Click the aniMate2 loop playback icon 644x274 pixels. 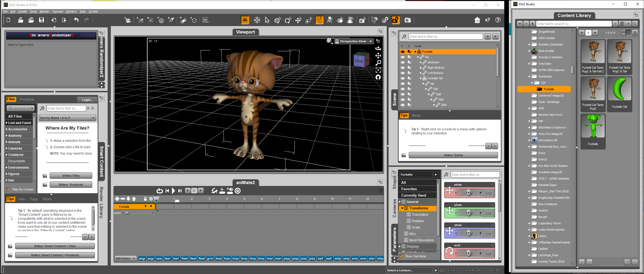point(159,191)
